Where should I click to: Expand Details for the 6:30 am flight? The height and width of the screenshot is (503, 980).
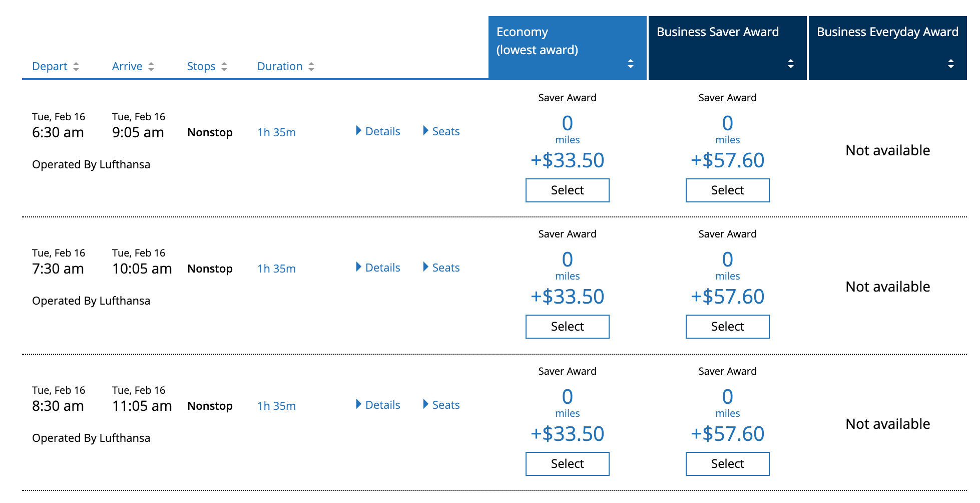[378, 131]
